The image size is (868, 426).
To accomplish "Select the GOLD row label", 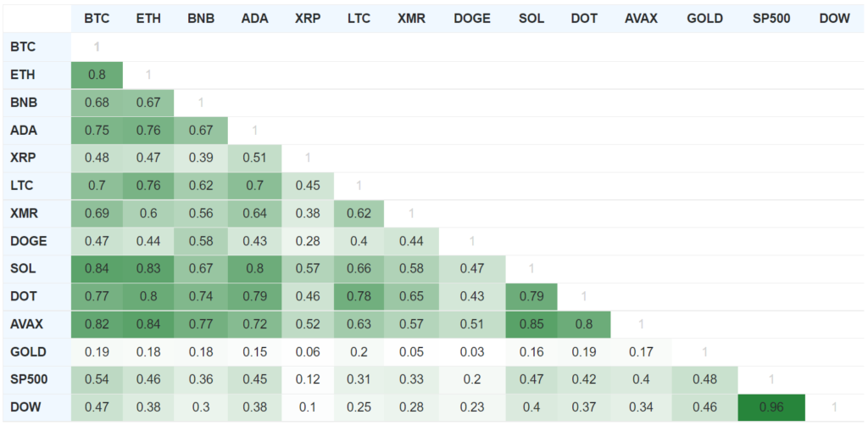I will [x=29, y=351].
